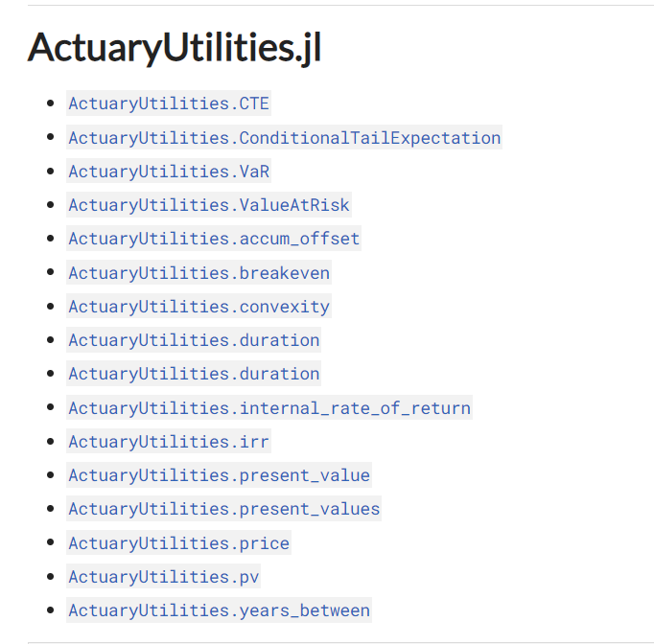The image size is (654, 644).
Task: Click the bullet beside ActuaryUtilities.years_between
Action: (x=51, y=610)
